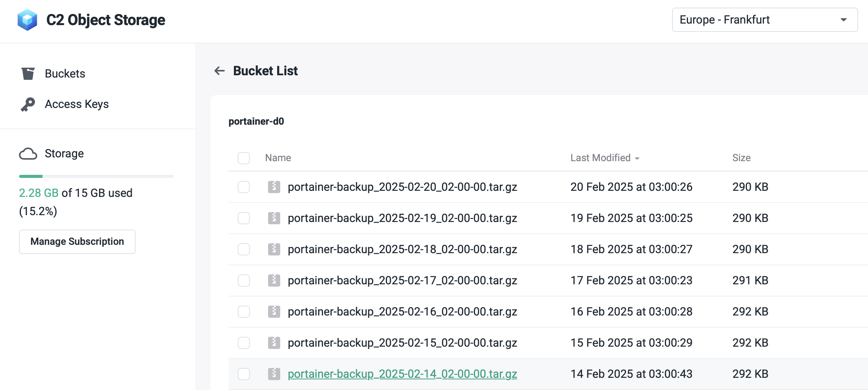Click the Storage cloud icon
This screenshot has height=390, width=868.
point(28,154)
